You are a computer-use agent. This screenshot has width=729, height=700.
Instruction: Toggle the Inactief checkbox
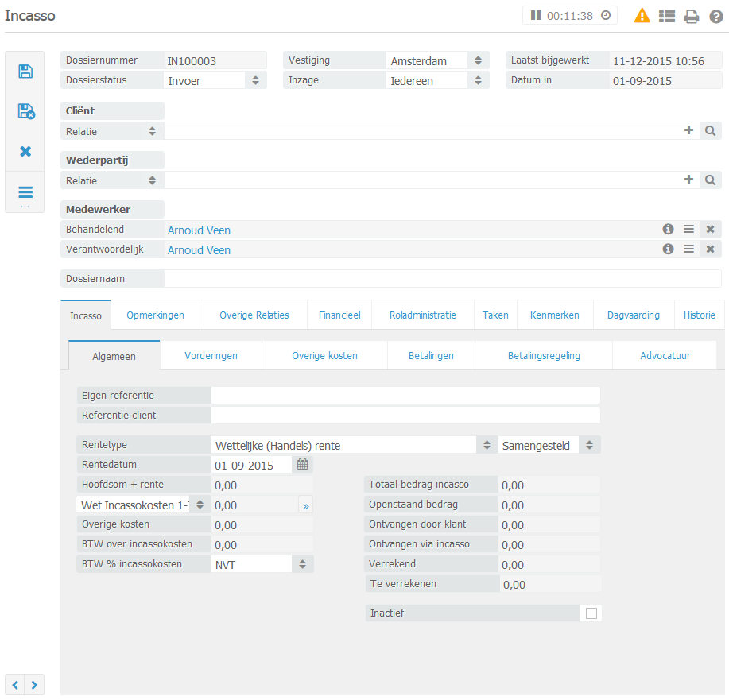click(591, 613)
